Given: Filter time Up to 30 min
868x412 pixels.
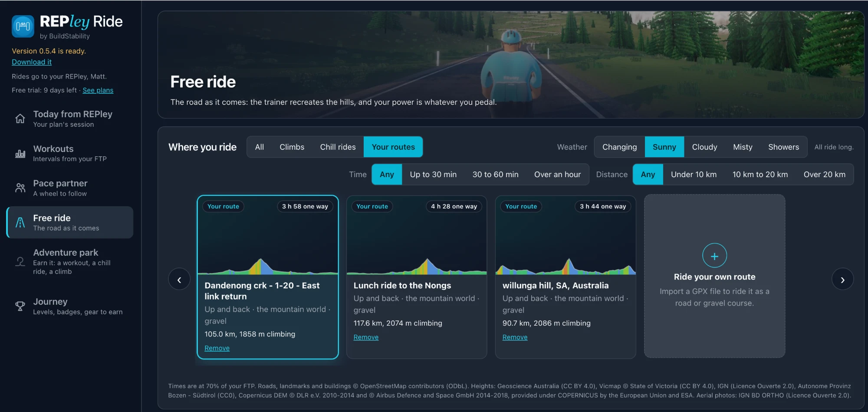Looking at the screenshot, I should tap(433, 175).
